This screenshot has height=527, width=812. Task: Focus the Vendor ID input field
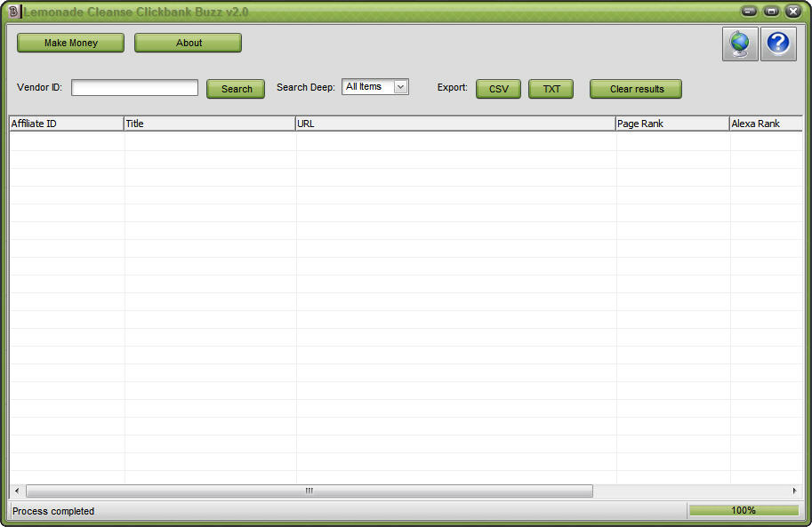pyautogui.click(x=134, y=87)
